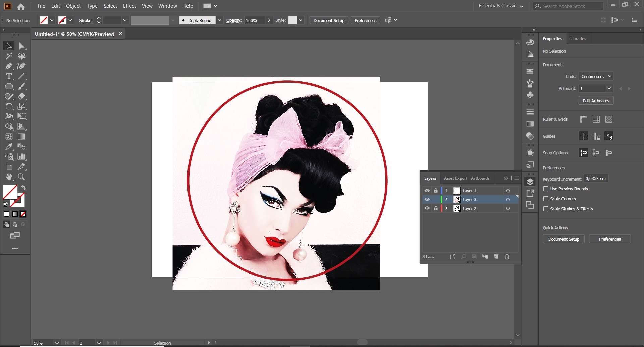Open the Layers panel icon in dock
Image resolution: width=644 pixels, height=347 pixels.
[x=530, y=182]
